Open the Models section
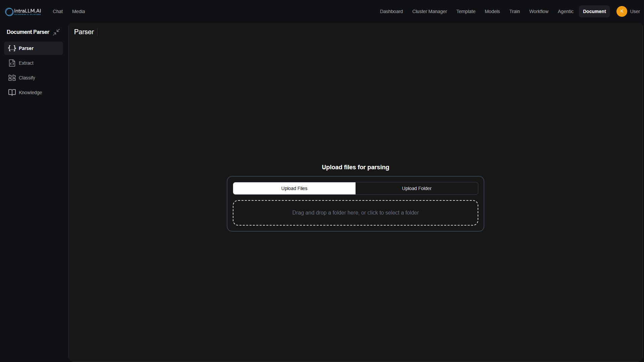This screenshot has width=644, height=362. pyautogui.click(x=492, y=11)
